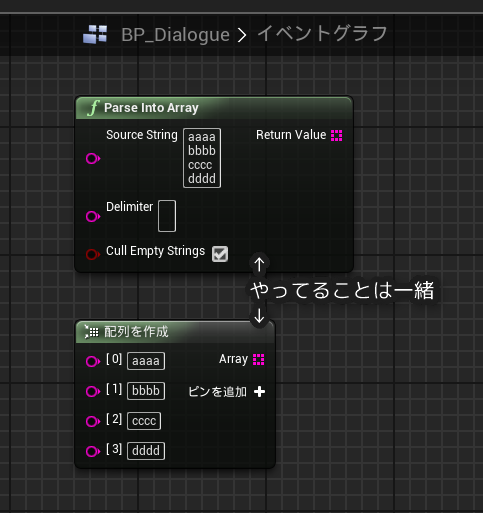The height and width of the screenshot is (513, 483).
Task: Click the Cull Empty Strings label
Action: click(155, 251)
